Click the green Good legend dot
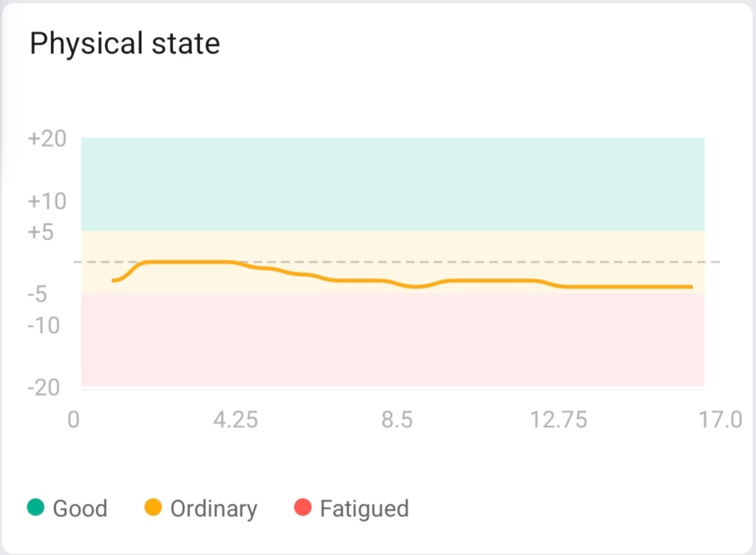This screenshot has width=756, height=555. [x=36, y=507]
